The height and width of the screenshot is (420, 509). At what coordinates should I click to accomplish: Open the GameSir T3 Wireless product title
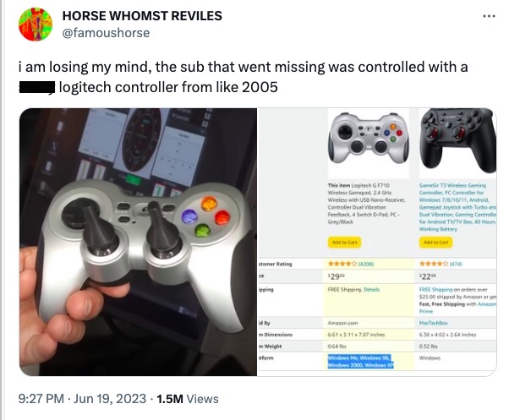pos(457,207)
